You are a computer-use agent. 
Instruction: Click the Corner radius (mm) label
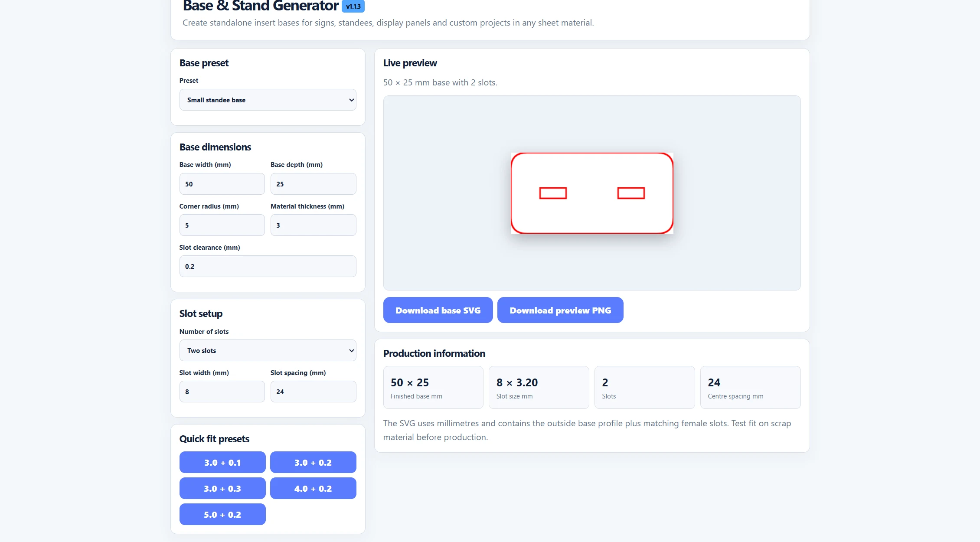[209, 206]
